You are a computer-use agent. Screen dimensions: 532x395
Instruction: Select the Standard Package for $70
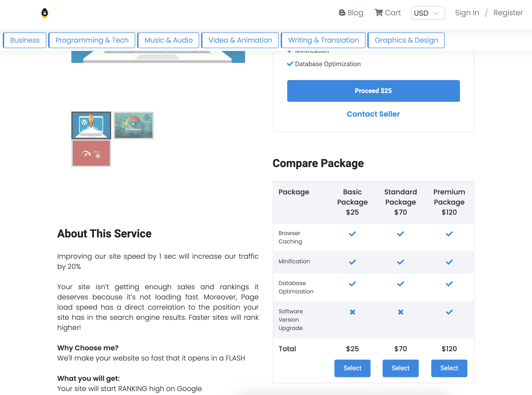400,368
